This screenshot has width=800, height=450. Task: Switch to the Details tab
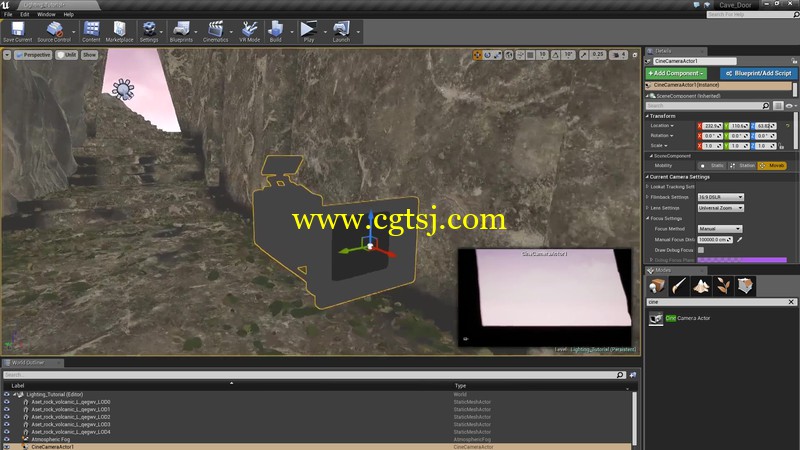[x=676, y=51]
